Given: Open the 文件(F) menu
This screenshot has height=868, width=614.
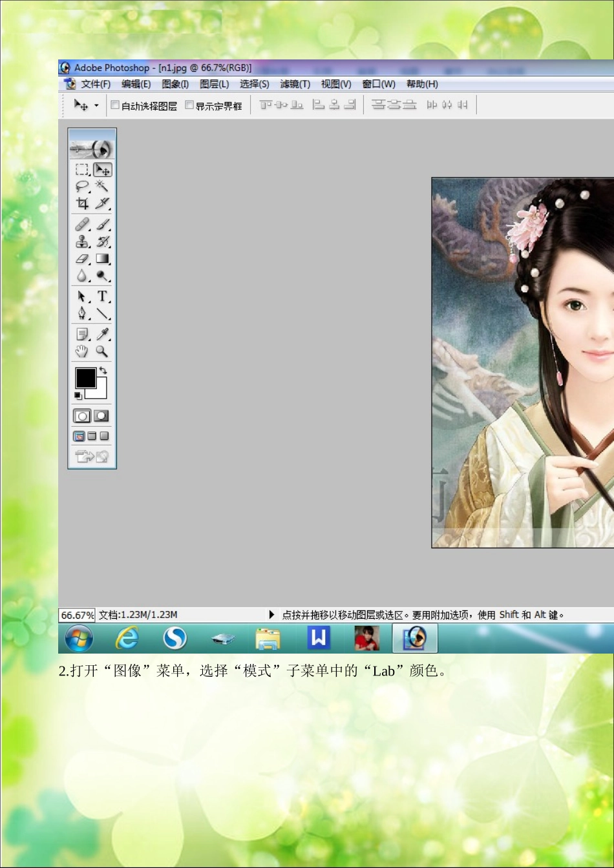Looking at the screenshot, I should pyautogui.click(x=96, y=84).
